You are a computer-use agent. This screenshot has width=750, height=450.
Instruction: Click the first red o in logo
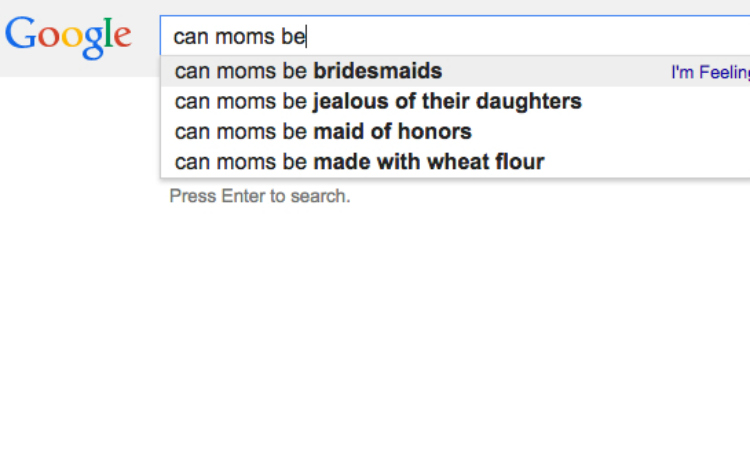48,37
